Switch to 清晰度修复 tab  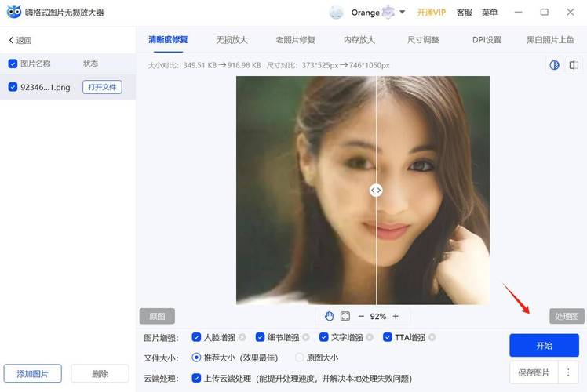[168, 40]
